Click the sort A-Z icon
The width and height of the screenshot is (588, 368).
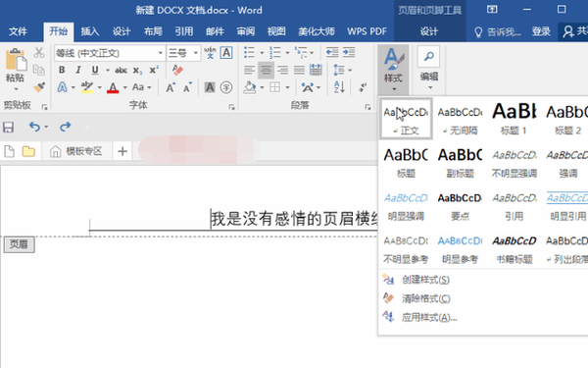coord(339,87)
